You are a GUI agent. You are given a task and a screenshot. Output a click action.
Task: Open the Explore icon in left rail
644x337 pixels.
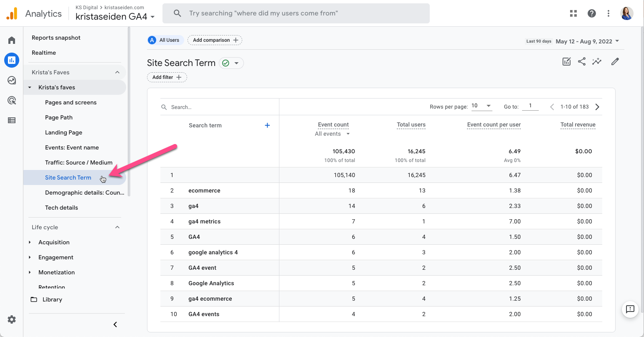[x=12, y=80]
